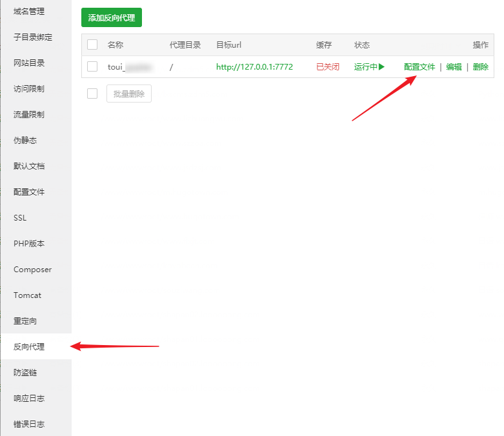Click the 状态 column header

pyautogui.click(x=362, y=45)
